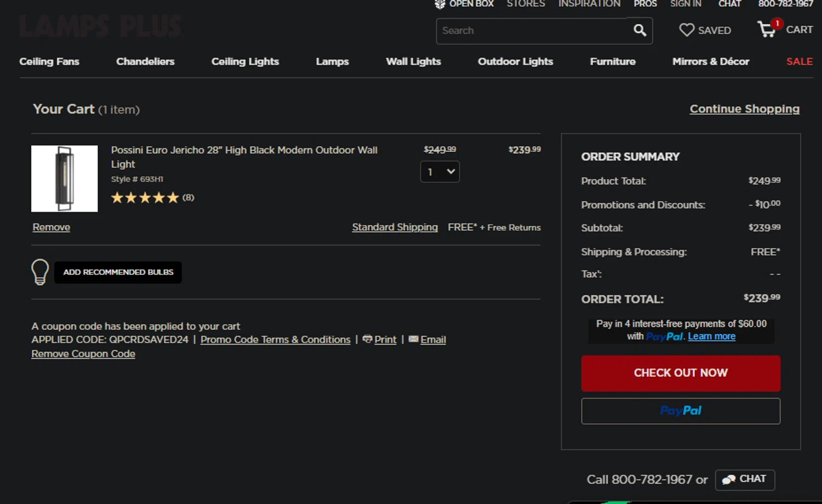Click the bottom CHAT button
The image size is (822, 504).
coord(745,479)
